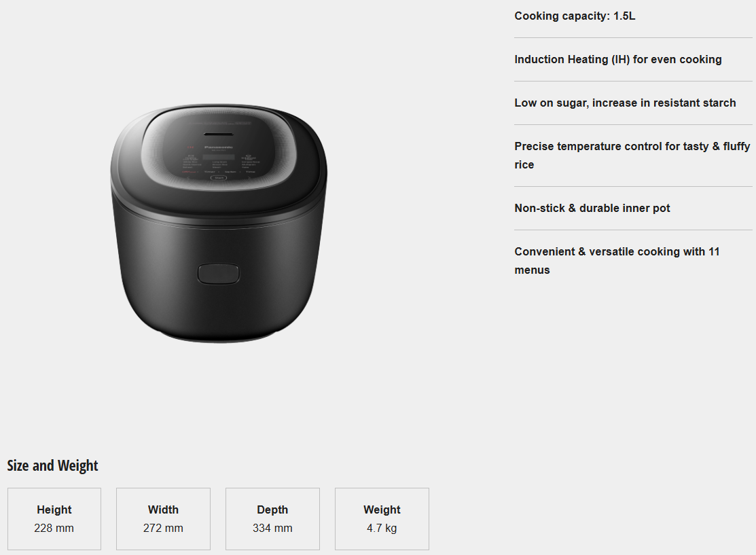The width and height of the screenshot is (756, 555).
Task: Select the Weight 4.7 kg box
Action: click(x=382, y=519)
